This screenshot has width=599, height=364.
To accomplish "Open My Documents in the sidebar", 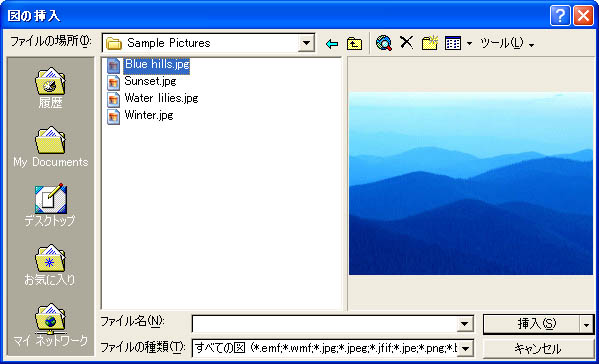I will (50, 147).
